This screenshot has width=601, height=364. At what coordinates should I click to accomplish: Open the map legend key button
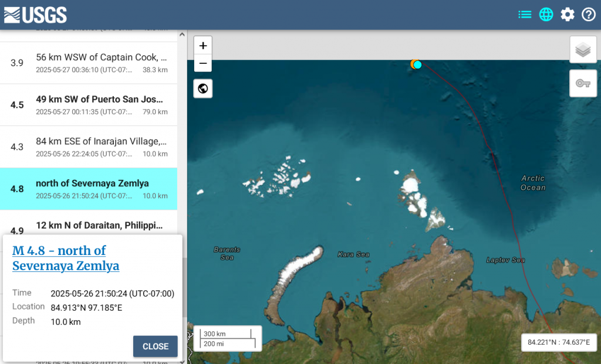coord(583,83)
